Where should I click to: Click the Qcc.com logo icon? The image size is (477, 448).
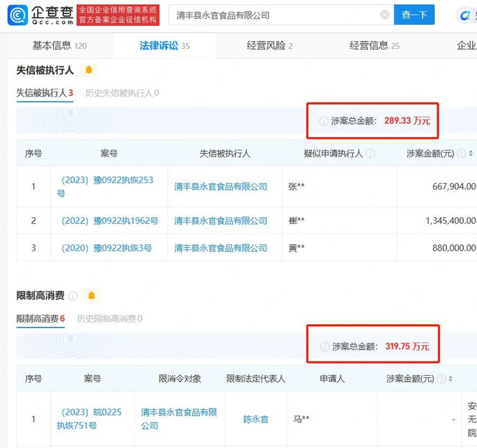[x=17, y=15]
